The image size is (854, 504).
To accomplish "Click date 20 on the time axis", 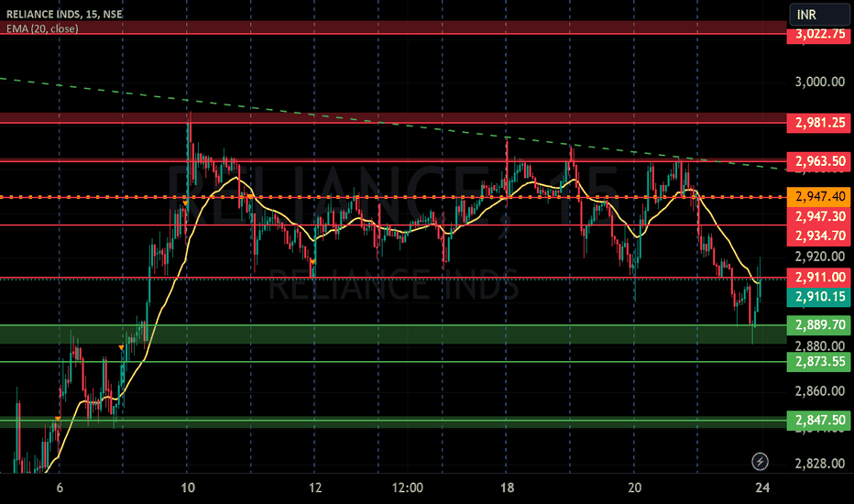I will point(634,488).
